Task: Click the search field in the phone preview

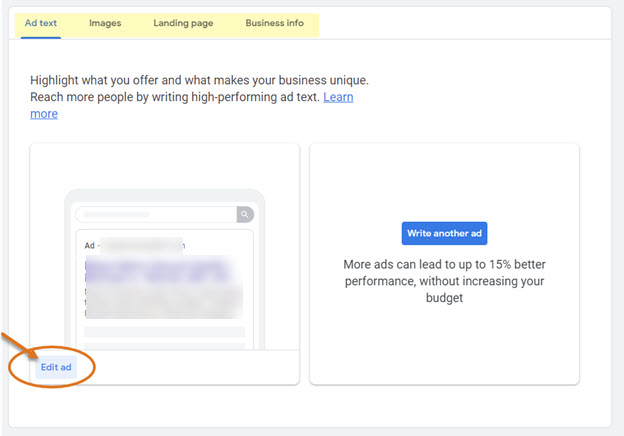Action: pyautogui.click(x=155, y=214)
